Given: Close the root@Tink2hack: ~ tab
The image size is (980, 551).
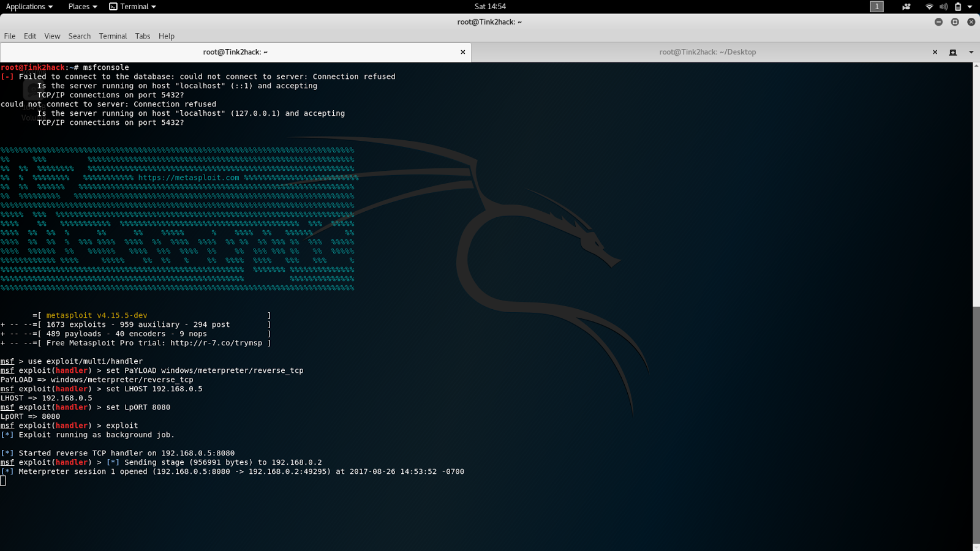Looking at the screenshot, I should 463,52.
